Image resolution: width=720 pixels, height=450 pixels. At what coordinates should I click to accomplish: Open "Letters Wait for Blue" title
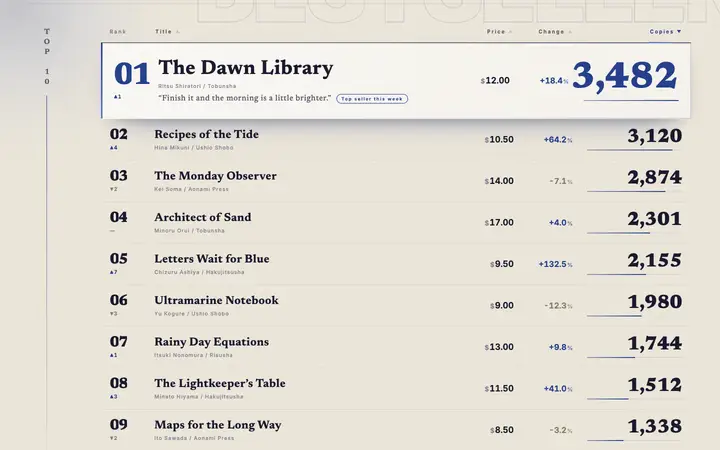(x=212, y=259)
